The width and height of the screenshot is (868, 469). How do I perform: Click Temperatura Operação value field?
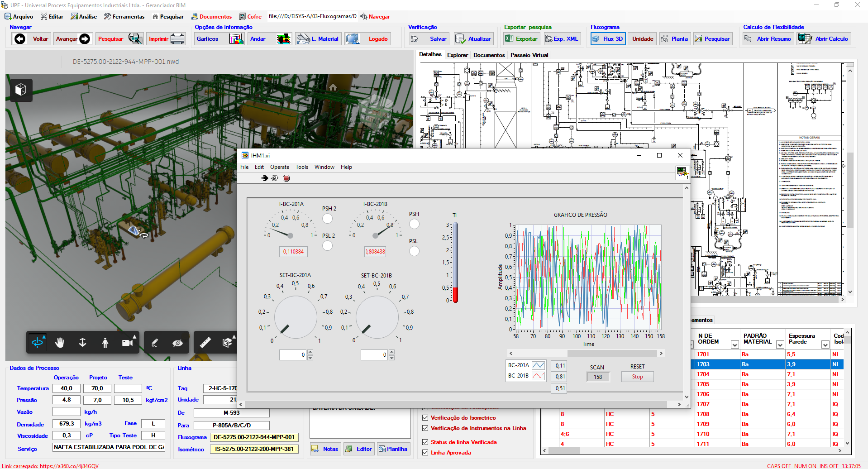tap(67, 388)
